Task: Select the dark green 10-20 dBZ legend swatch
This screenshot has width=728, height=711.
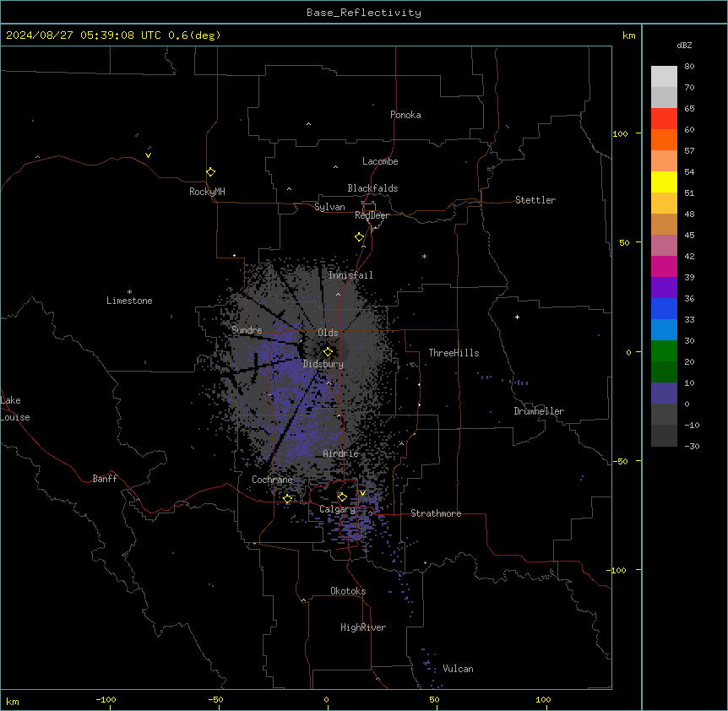Action: point(664,372)
